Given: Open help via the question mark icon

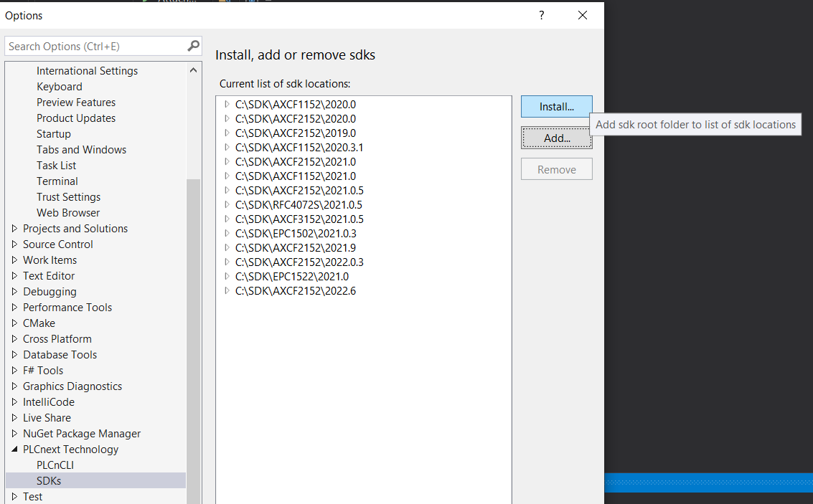Looking at the screenshot, I should [x=541, y=15].
